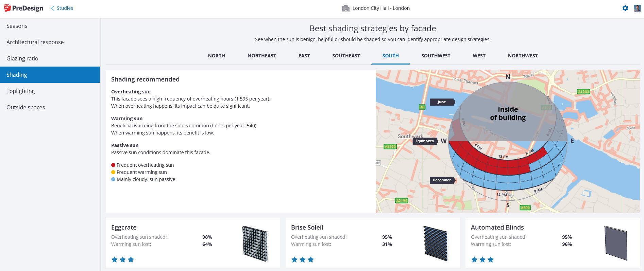The image size is (644, 271).
Task: Click the Automated Blinds panel image
Action: click(615, 243)
